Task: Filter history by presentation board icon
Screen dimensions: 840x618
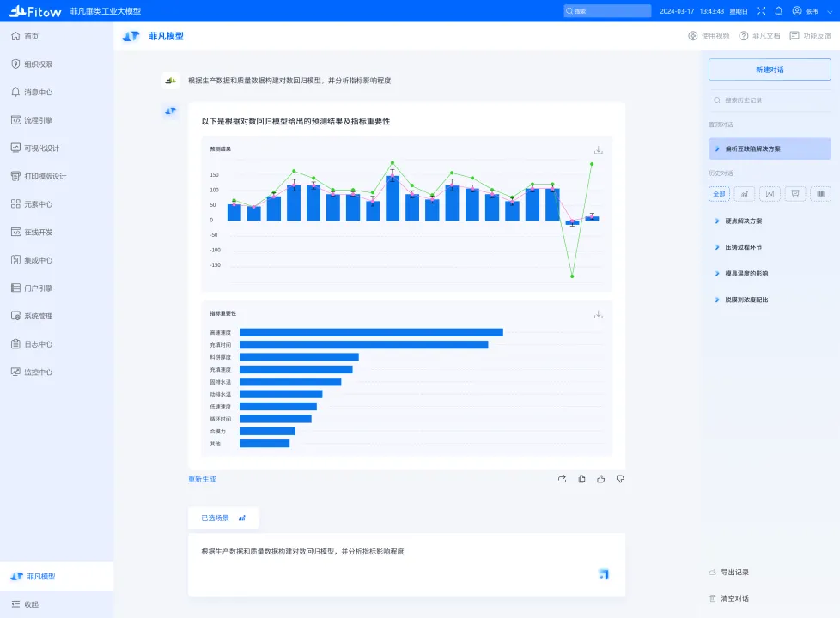Action: click(x=795, y=194)
